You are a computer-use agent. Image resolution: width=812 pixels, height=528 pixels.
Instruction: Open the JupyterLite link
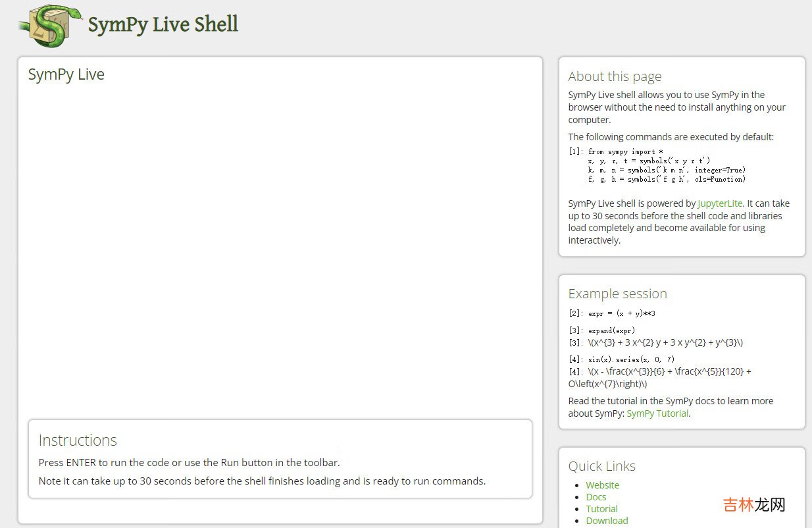[720, 203]
